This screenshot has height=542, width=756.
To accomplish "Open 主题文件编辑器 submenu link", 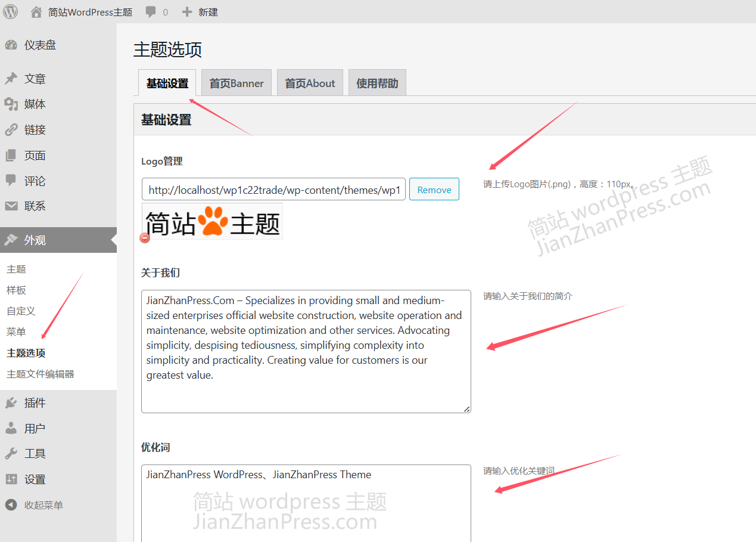I will pyautogui.click(x=41, y=374).
